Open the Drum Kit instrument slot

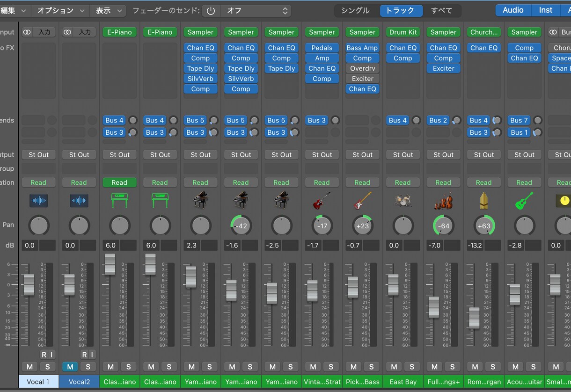pos(403,32)
